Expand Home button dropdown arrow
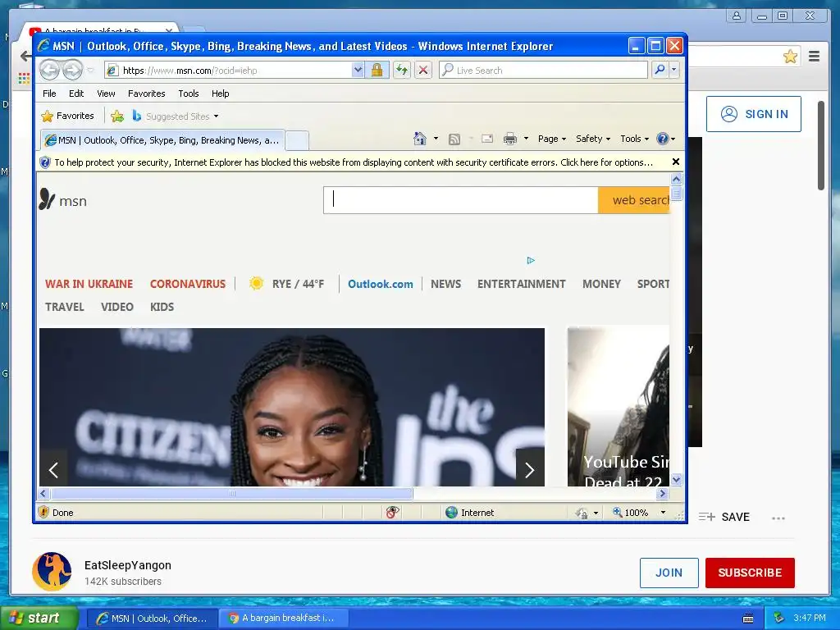 tap(436, 139)
